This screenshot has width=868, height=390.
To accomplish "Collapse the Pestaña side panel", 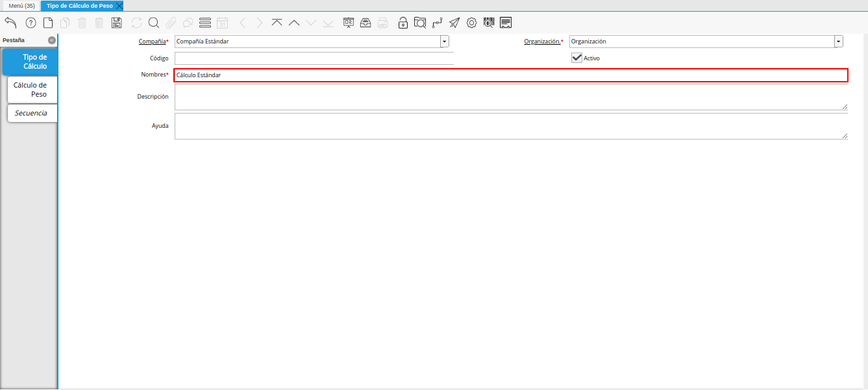I will click(x=52, y=40).
